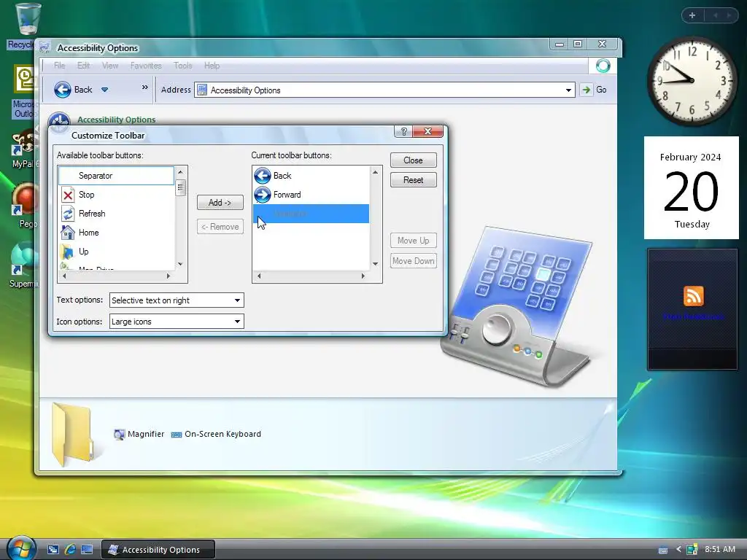
Task: Click the 8:51 AM taskbar clock
Action: tap(720, 549)
